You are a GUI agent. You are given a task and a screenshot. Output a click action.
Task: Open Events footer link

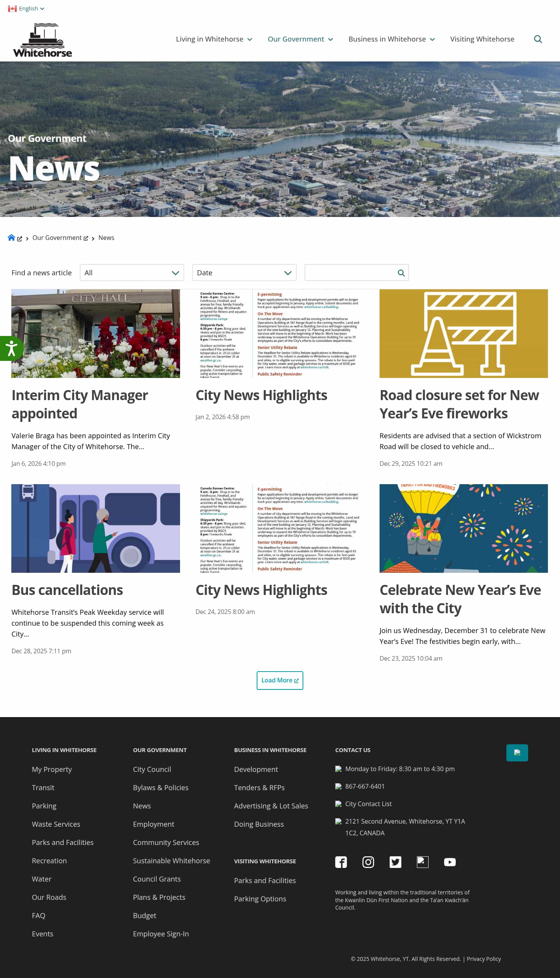point(42,934)
